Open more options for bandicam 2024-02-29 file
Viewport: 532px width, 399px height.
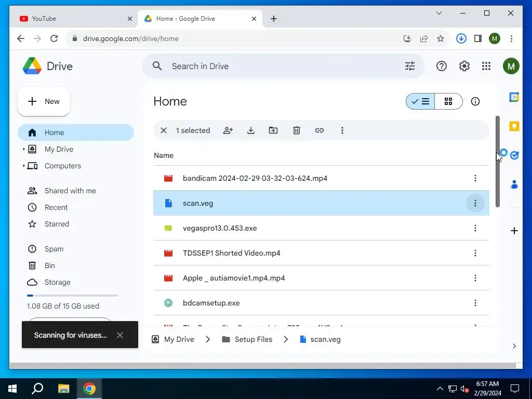475,178
